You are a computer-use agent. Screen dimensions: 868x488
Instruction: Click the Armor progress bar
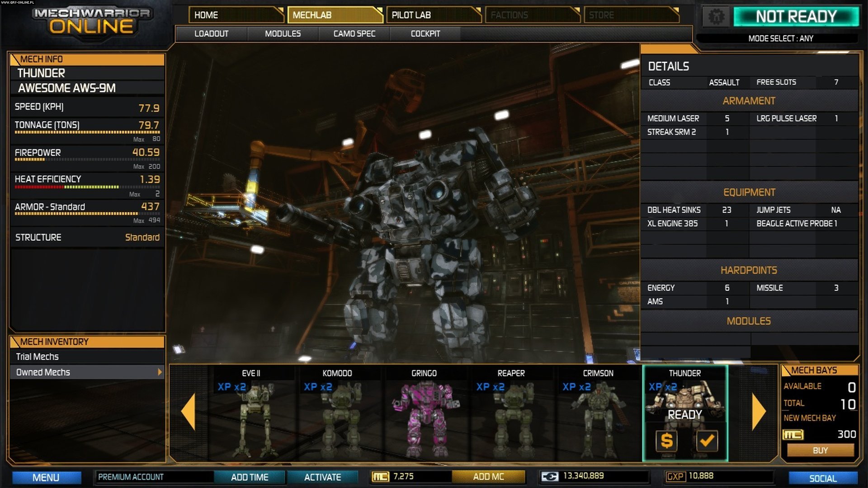pyautogui.click(x=87, y=214)
